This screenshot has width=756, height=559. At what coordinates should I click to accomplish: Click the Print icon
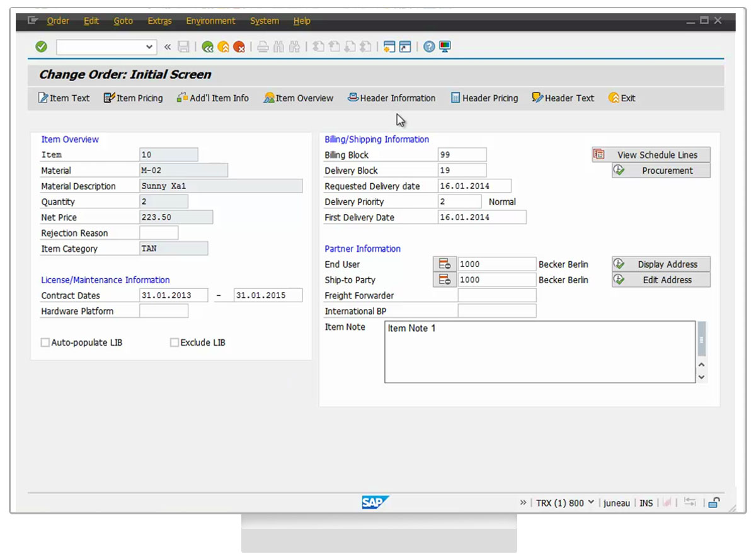263,47
